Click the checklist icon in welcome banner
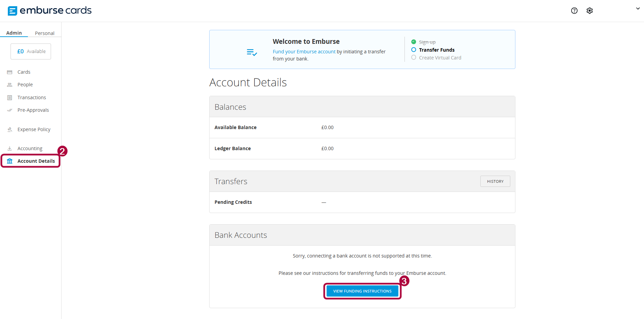The width and height of the screenshot is (644, 319). pyautogui.click(x=252, y=52)
